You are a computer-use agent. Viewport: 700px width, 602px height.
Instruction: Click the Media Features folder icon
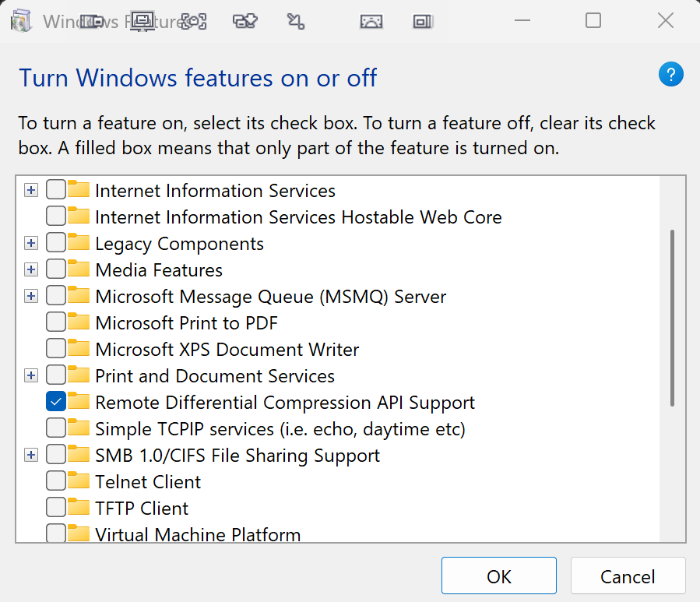point(79,269)
